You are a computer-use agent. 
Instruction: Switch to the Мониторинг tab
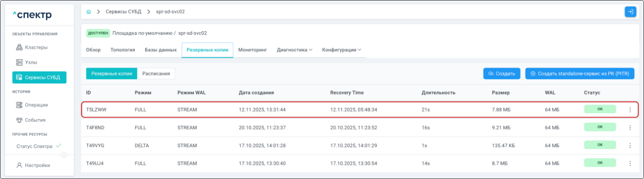252,50
